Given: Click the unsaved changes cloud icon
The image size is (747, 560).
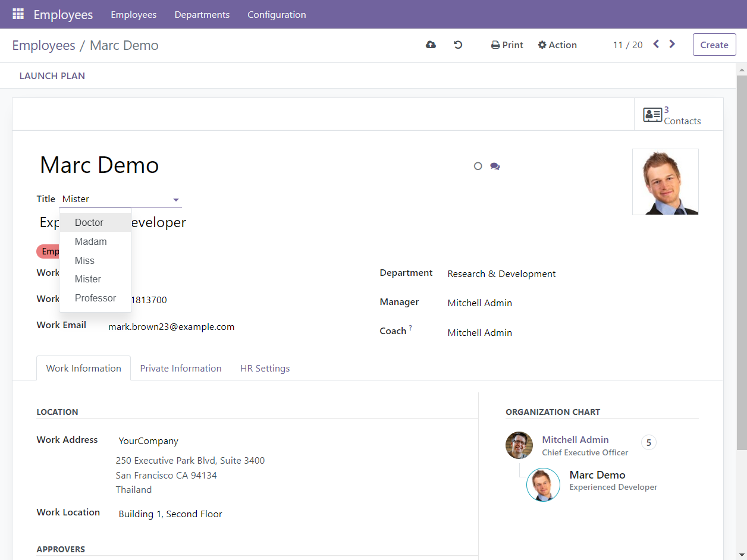Looking at the screenshot, I should click(x=430, y=45).
